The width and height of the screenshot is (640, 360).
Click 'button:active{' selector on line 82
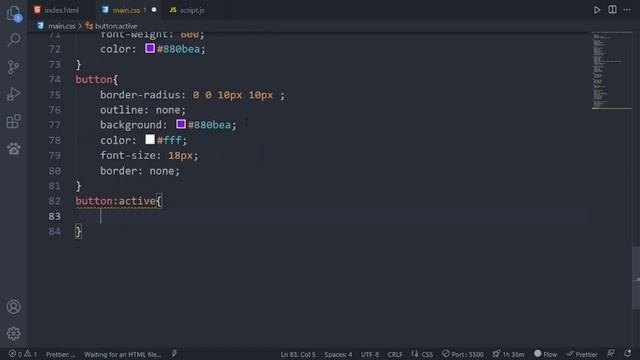pos(119,201)
